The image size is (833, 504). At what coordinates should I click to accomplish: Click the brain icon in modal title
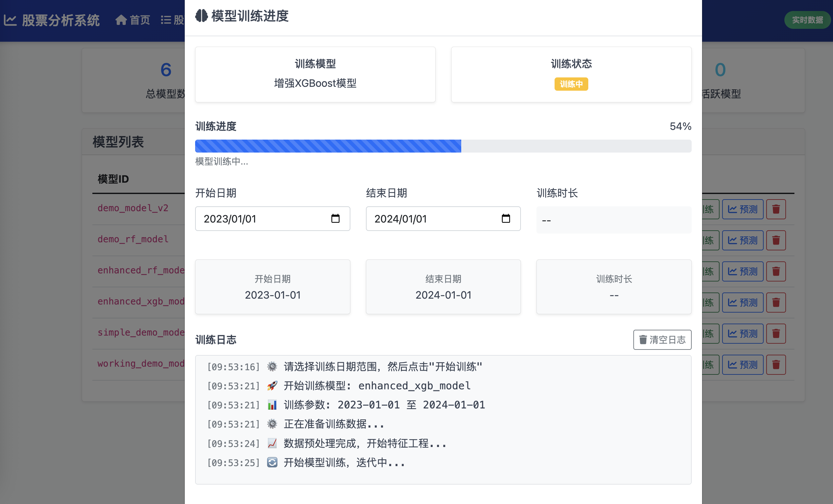pos(202,16)
